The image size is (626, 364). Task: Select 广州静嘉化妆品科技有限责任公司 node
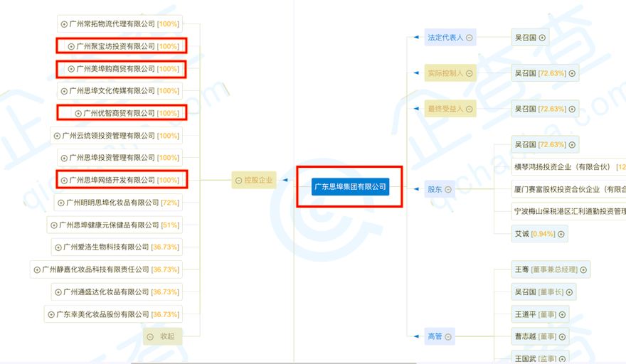click(x=106, y=269)
